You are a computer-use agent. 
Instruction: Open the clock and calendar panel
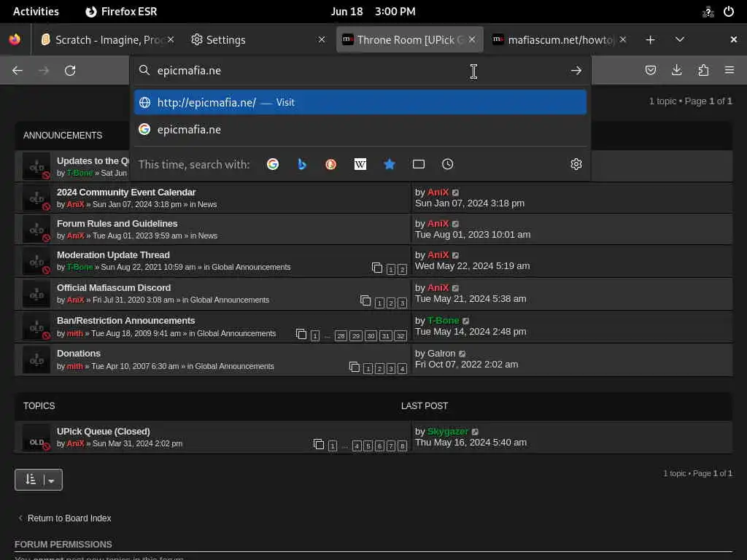[373, 12]
